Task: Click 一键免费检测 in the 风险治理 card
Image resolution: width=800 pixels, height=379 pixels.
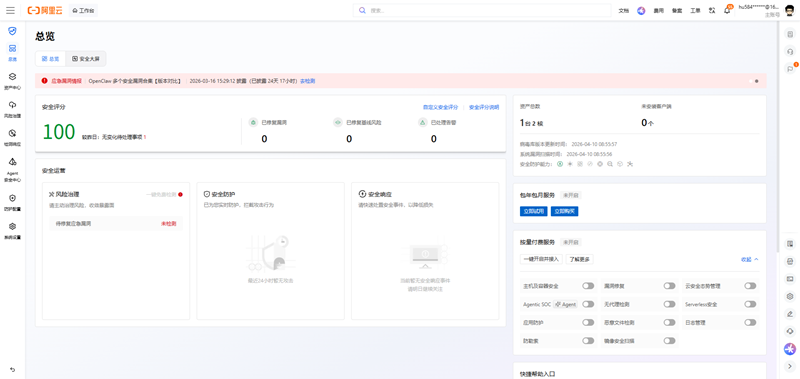Action: click(161, 194)
